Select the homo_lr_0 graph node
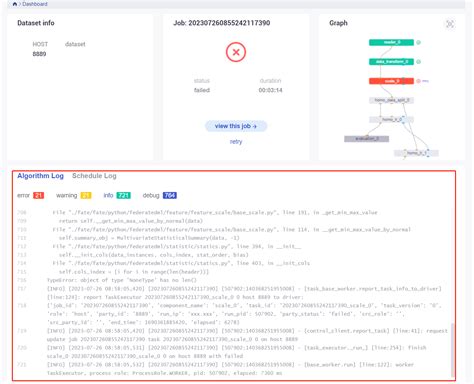This screenshot has width=474, height=384. click(x=391, y=119)
